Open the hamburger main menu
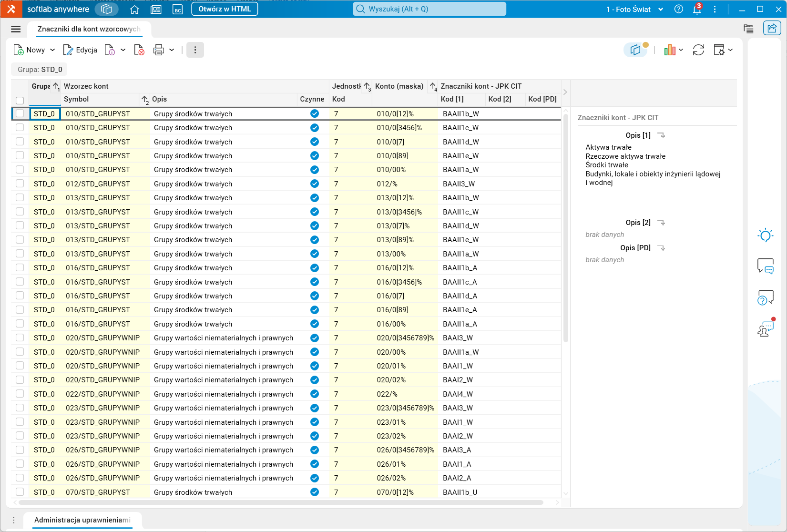Screen dimensions: 787x532 tap(16, 29)
